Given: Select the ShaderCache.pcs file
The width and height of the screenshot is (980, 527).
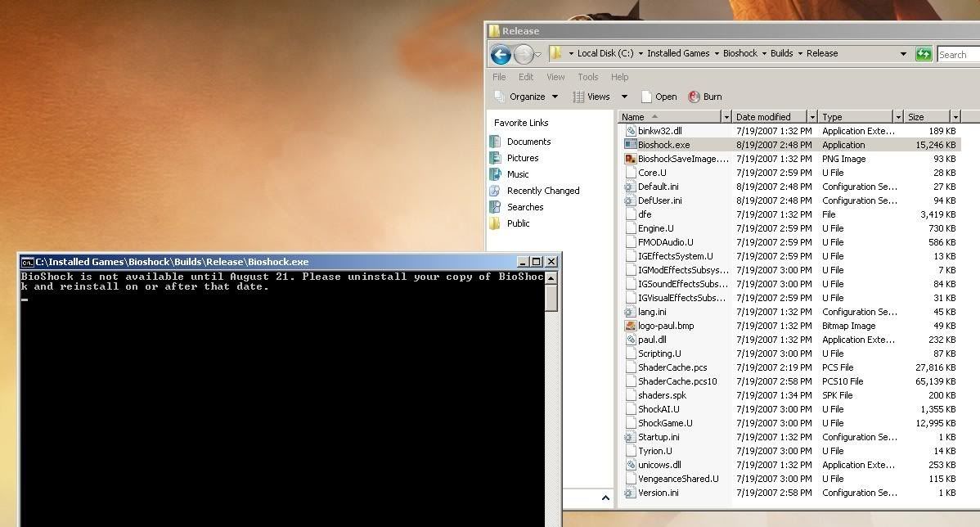Looking at the screenshot, I should point(672,367).
